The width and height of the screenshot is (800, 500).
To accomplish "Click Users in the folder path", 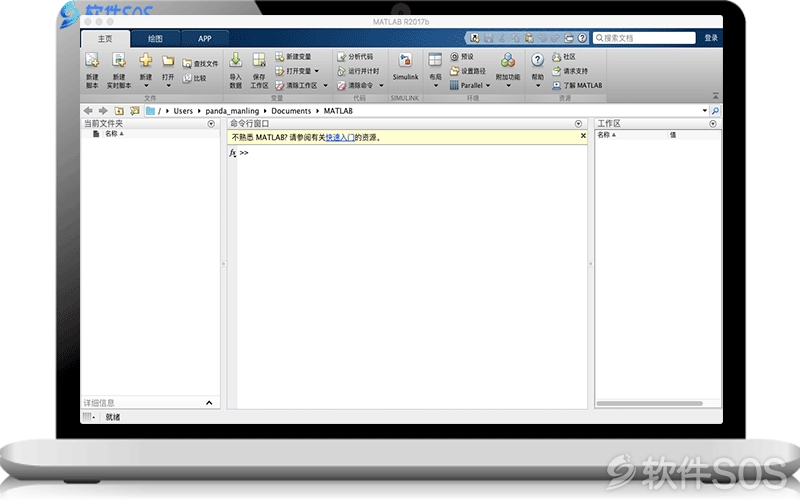I will (x=183, y=111).
